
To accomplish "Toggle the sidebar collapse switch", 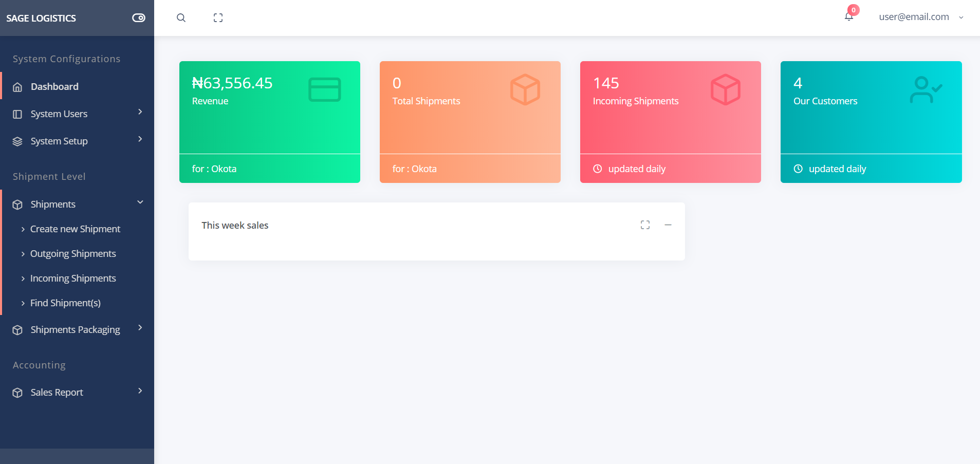I will (139, 18).
